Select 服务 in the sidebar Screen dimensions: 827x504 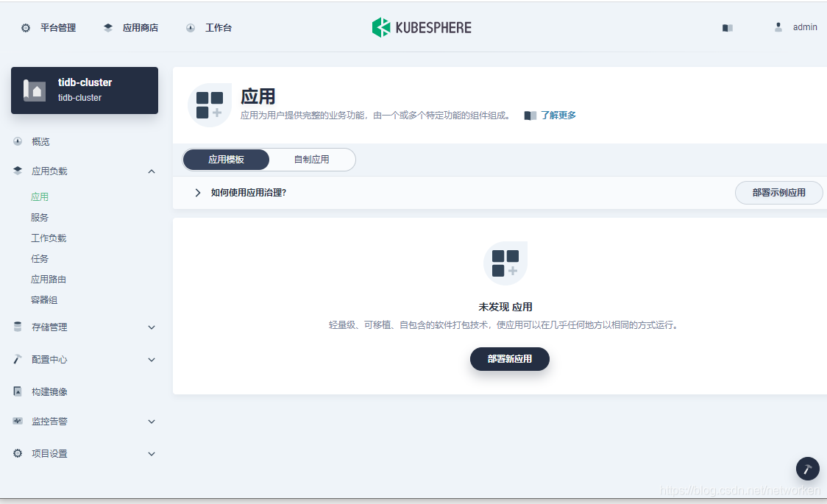click(x=40, y=217)
